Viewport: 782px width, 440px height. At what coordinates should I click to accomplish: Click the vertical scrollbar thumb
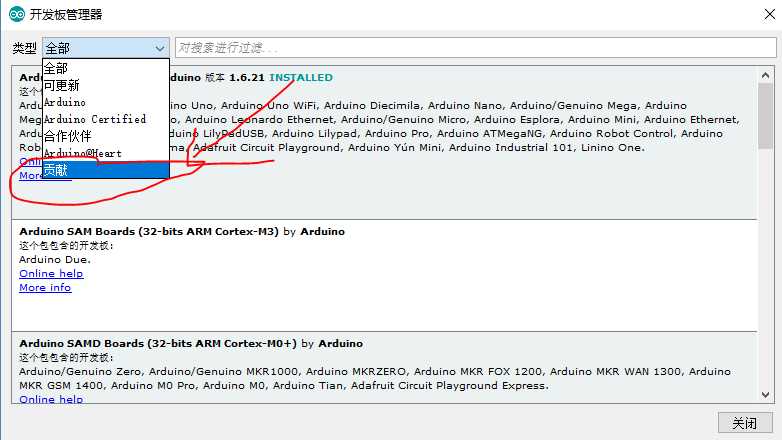pos(765,116)
